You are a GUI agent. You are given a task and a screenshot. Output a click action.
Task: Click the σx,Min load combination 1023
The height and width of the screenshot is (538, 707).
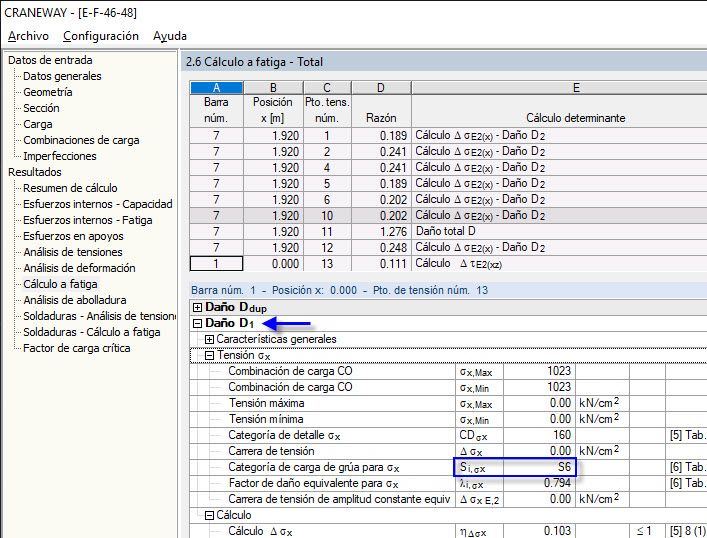[539, 387]
